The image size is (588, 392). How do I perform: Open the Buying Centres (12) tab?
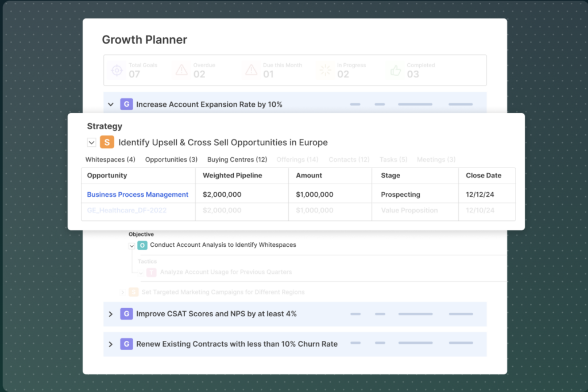click(x=237, y=160)
